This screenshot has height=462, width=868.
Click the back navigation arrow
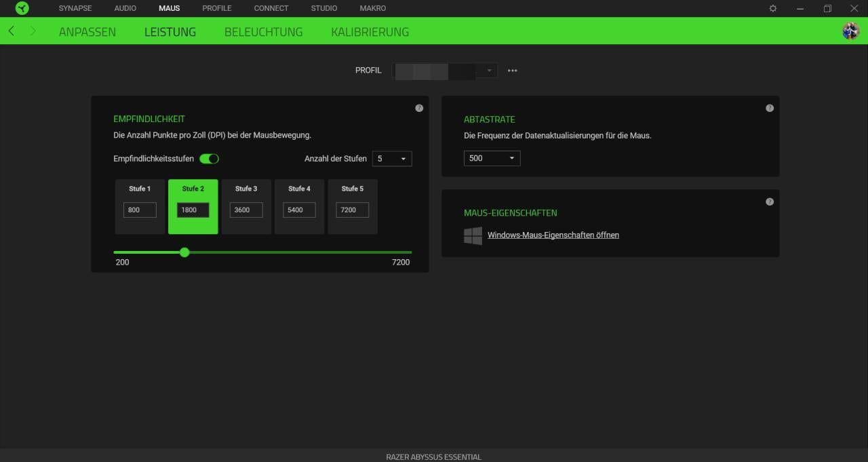pos(12,31)
